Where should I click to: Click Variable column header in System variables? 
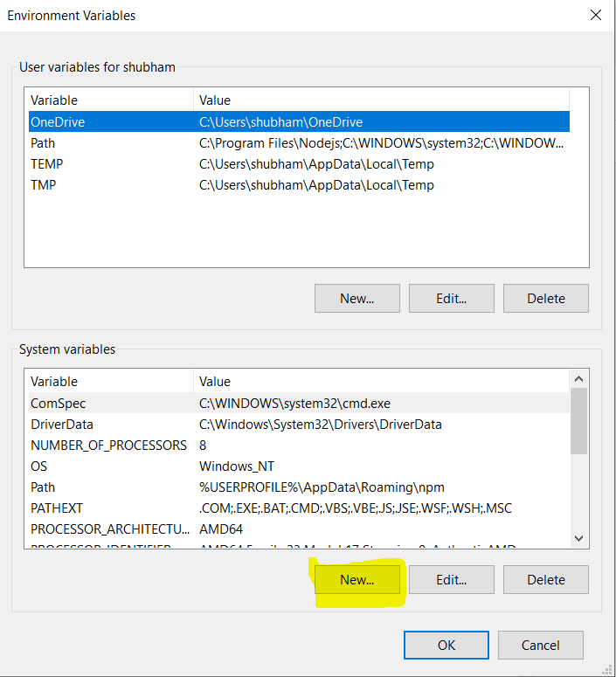[109, 381]
